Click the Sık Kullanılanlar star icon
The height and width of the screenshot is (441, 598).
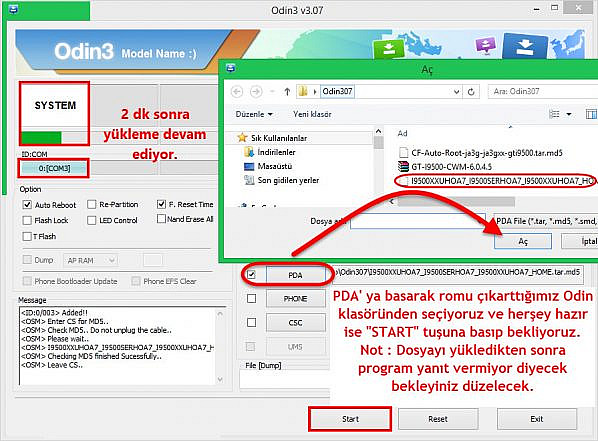242,137
